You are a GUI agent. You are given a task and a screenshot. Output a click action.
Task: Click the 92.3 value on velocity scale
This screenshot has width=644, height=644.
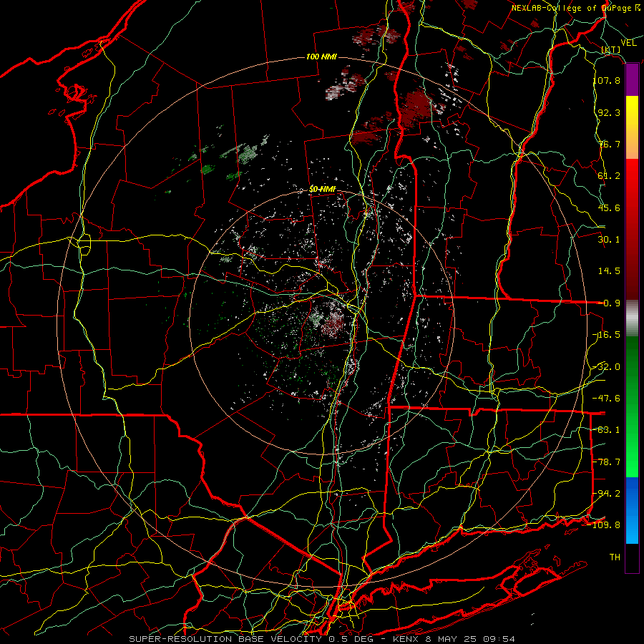point(609,112)
